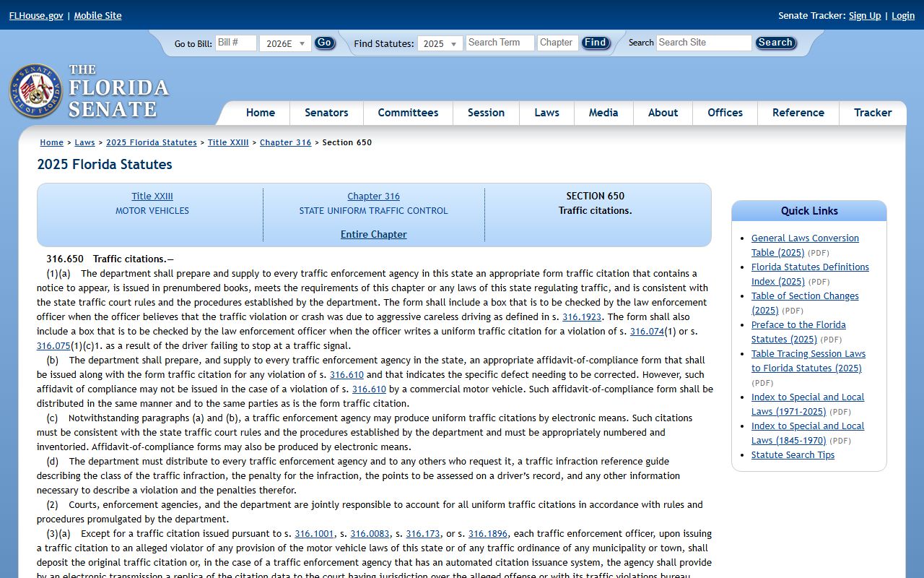Open the Tracker navigation tab

(873, 113)
